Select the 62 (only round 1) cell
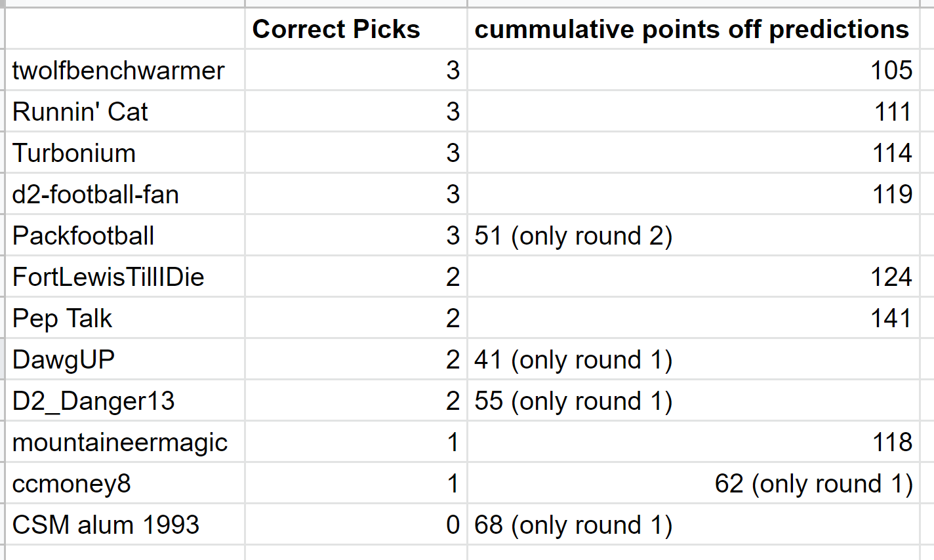The image size is (934, 560). click(x=694, y=483)
